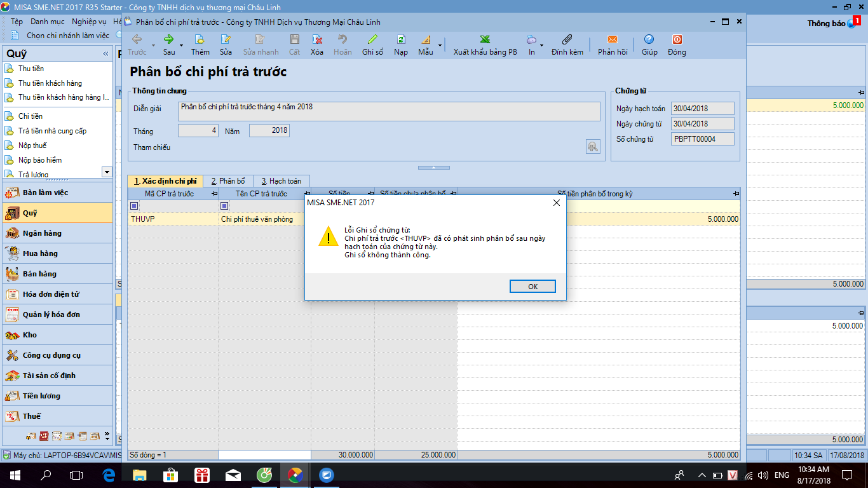Click the Thông báo notification badge
Viewport: 868px width, 488px height.
856,21
